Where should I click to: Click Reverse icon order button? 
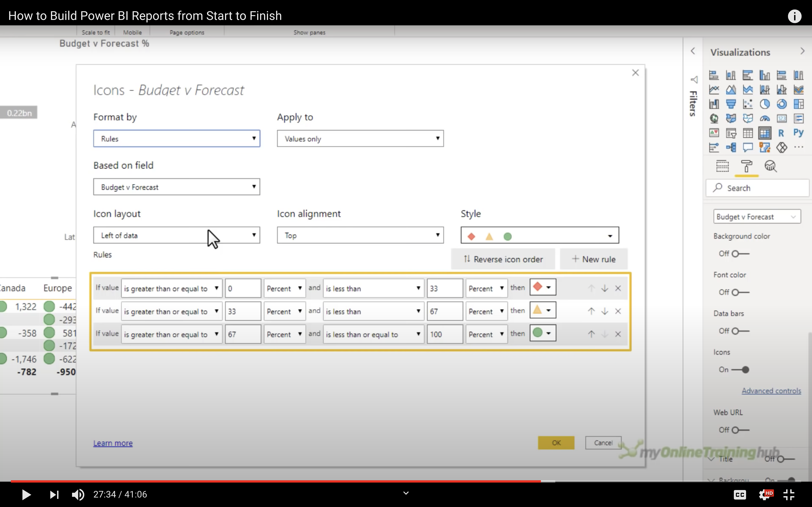pyautogui.click(x=503, y=259)
